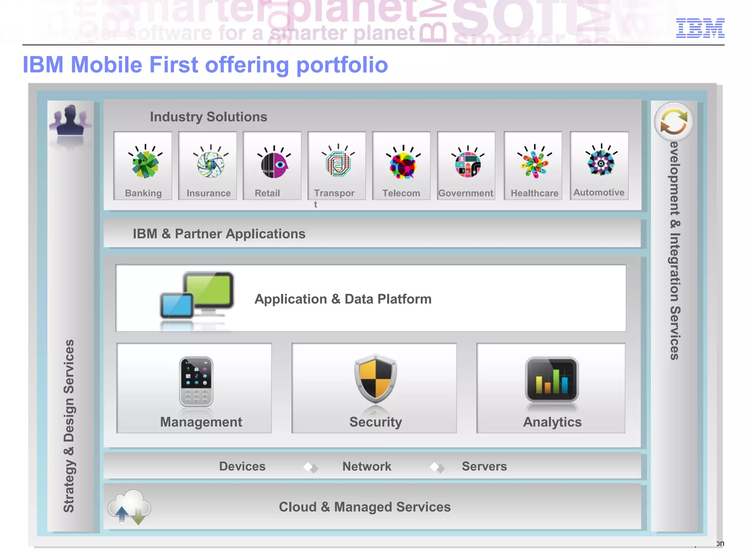Click diamond separator between Devices and Network
The image size is (747, 560).
(x=311, y=467)
